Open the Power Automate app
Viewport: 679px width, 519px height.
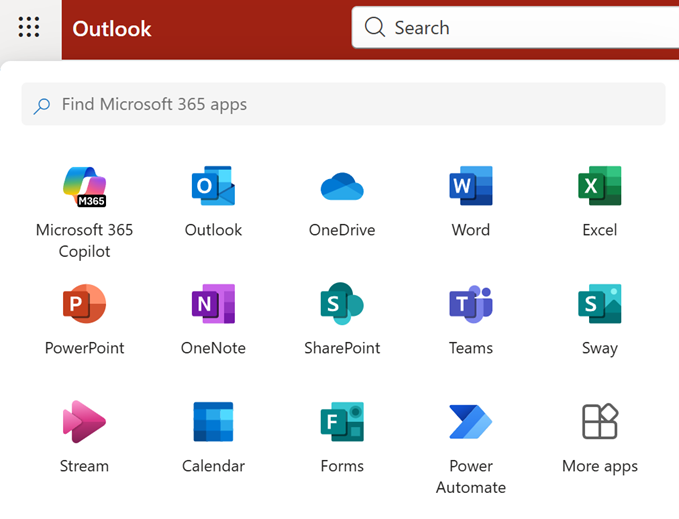coord(470,422)
